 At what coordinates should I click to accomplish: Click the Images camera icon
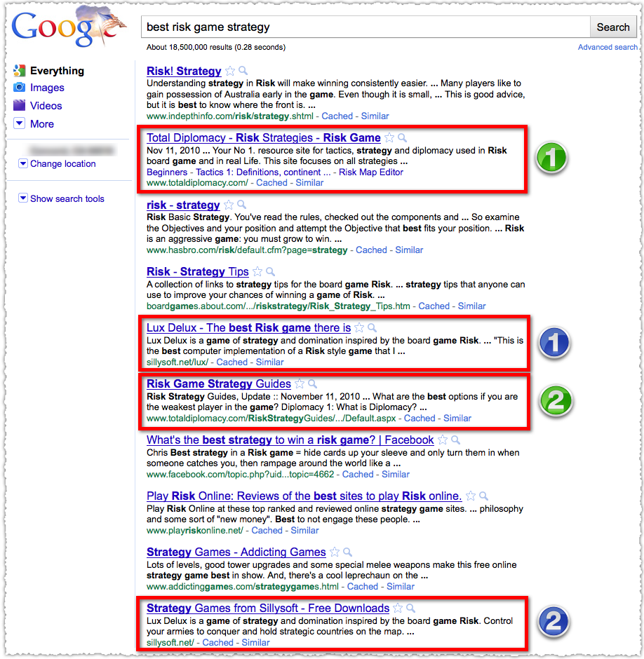pyautogui.click(x=20, y=88)
